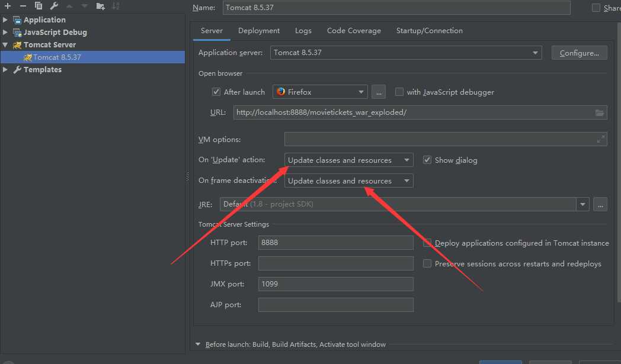Open the Firefox browser dropdown
The height and width of the screenshot is (364, 621).
click(320, 92)
